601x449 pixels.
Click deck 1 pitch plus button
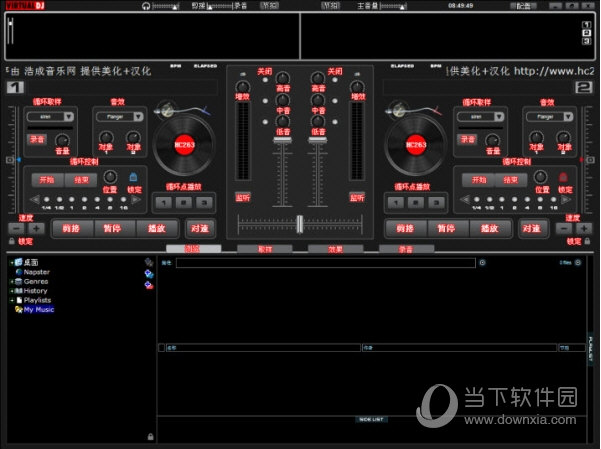(x=36, y=229)
